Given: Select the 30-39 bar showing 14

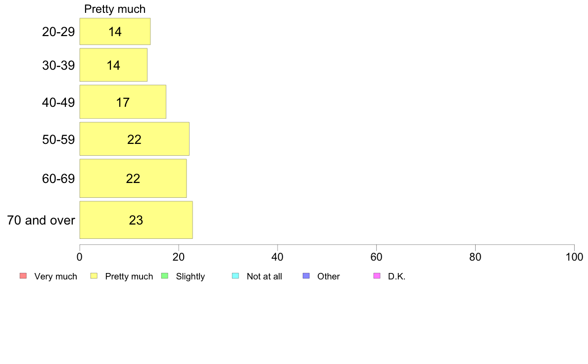Looking at the screenshot, I should point(114,65).
